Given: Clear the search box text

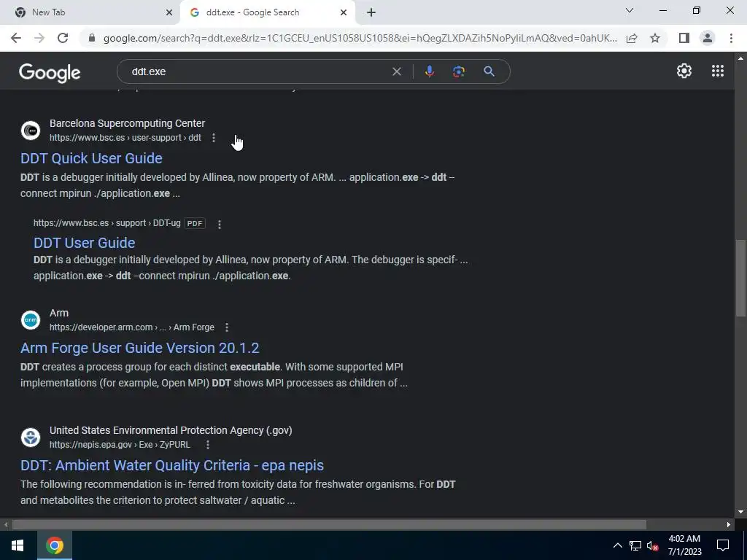Looking at the screenshot, I should tap(396, 71).
